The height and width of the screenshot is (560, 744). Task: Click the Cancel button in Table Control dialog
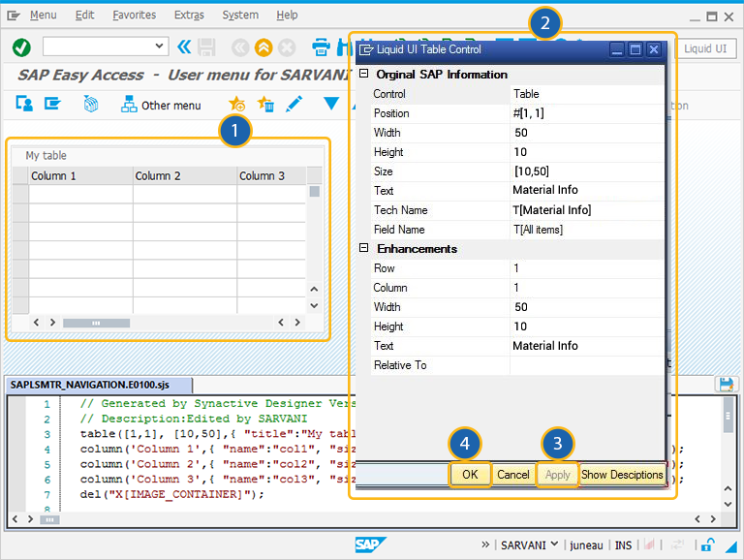(512, 475)
